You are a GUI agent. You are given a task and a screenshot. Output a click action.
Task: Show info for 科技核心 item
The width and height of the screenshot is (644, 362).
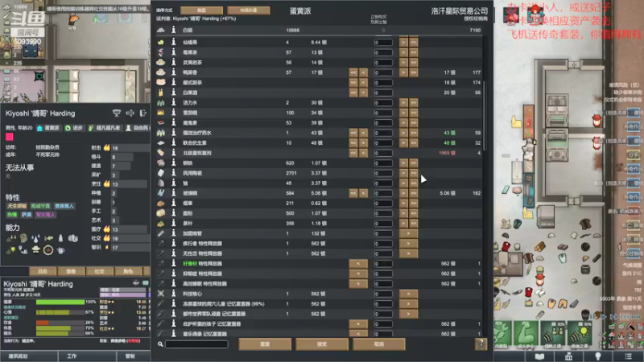174,294
